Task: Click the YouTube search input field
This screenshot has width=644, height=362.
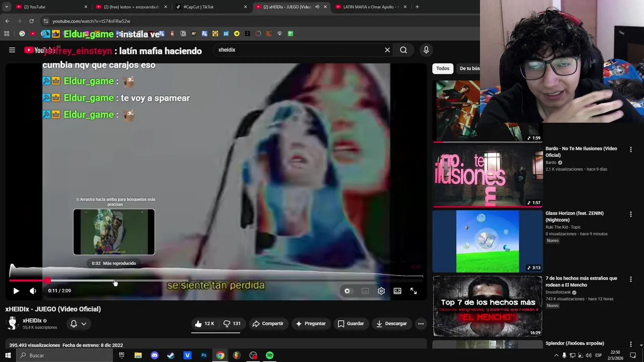Action: click(299, 50)
